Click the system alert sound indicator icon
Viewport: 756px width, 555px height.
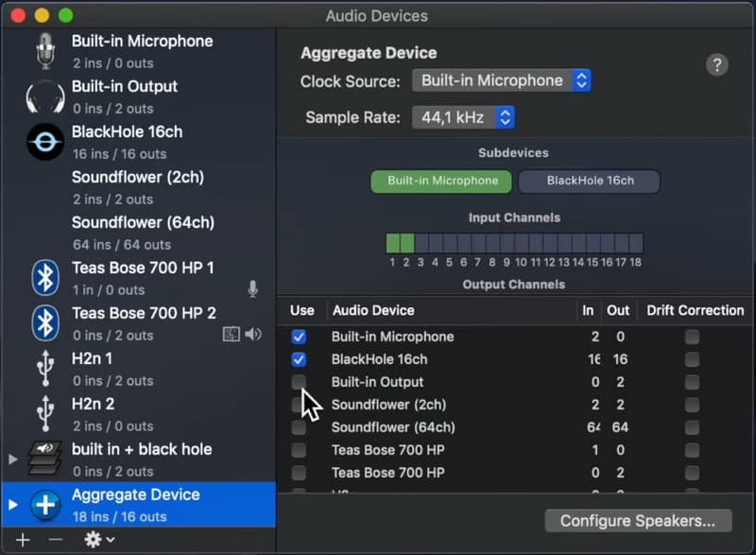click(x=231, y=334)
